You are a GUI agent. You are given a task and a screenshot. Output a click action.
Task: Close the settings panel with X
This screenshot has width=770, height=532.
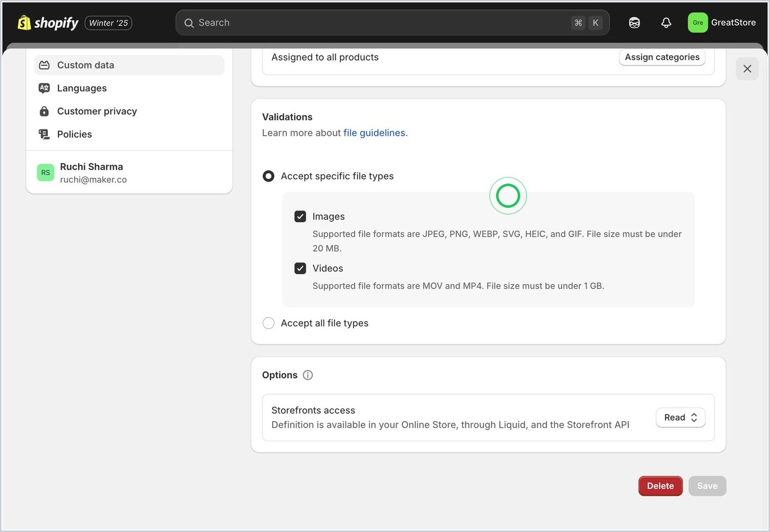pos(747,69)
